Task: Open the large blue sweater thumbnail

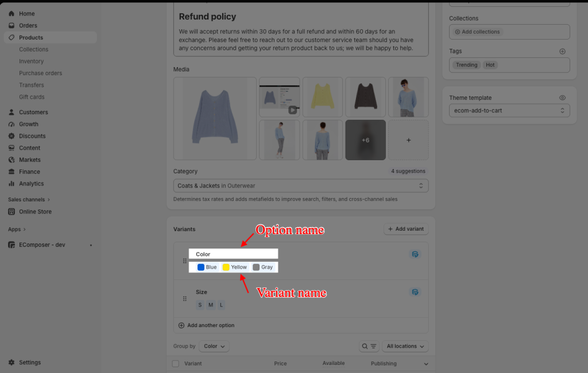Action: click(215, 118)
